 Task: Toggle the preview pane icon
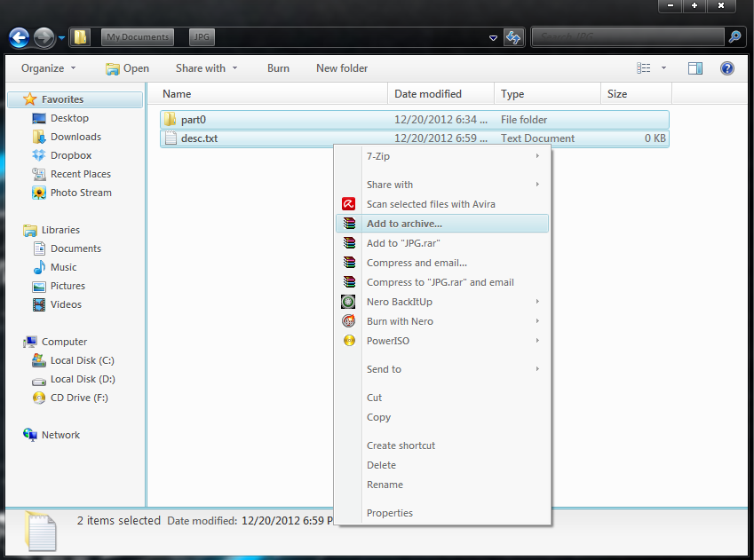[x=695, y=68]
